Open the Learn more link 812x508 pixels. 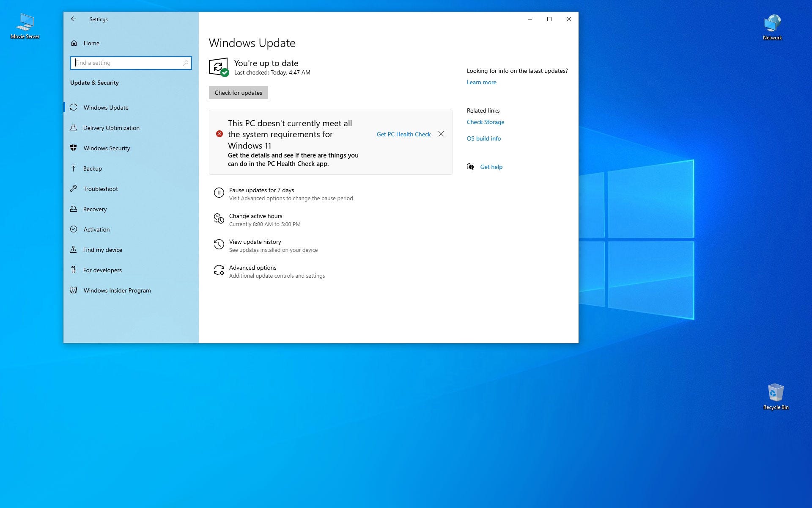(x=481, y=82)
